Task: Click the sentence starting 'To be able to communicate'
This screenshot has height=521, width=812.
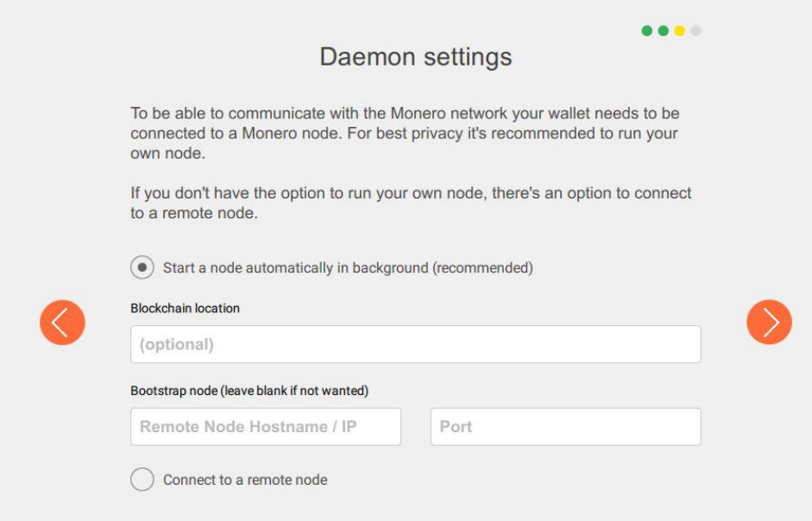Action: click(405, 123)
